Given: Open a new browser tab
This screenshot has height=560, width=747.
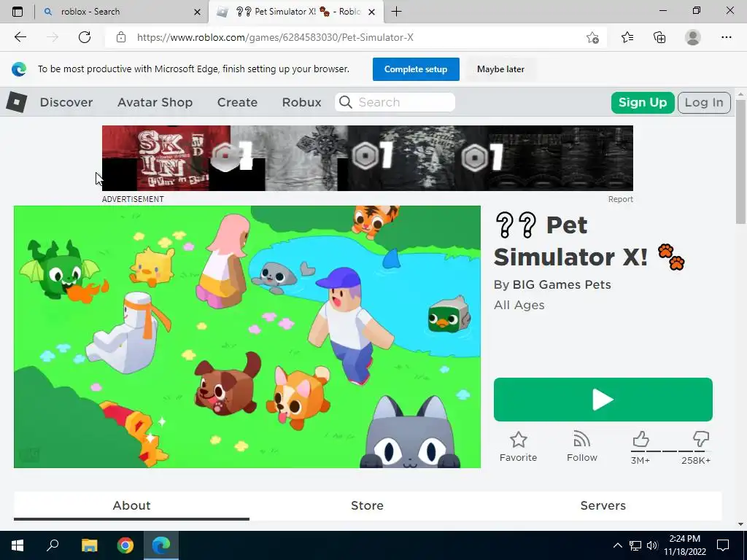Looking at the screenshot, I should pos(396,12).
